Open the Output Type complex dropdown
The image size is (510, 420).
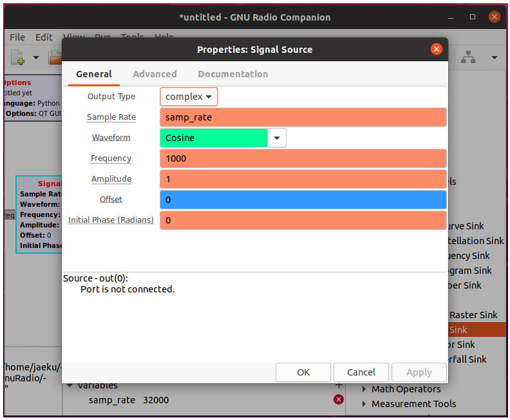tap(189, 97)
